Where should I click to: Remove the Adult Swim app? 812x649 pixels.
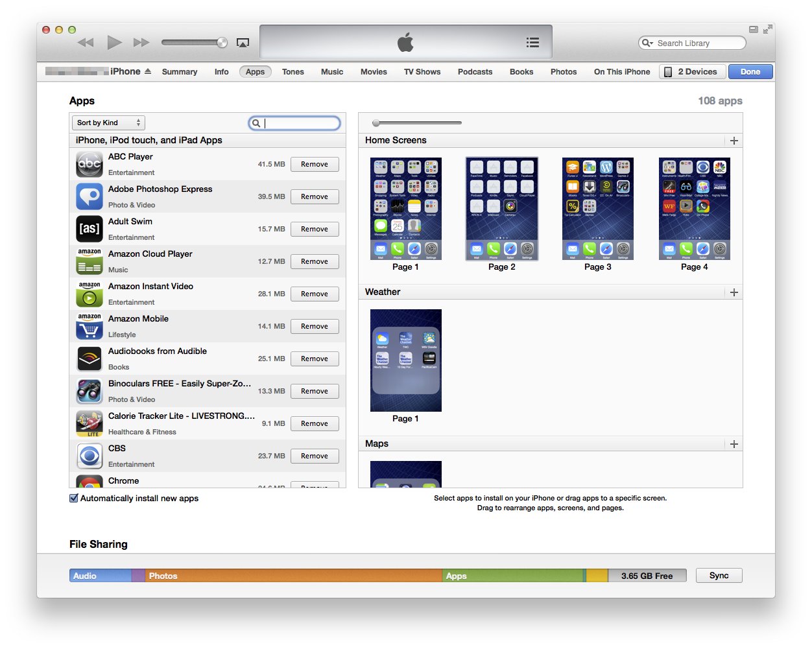[315, 229]
